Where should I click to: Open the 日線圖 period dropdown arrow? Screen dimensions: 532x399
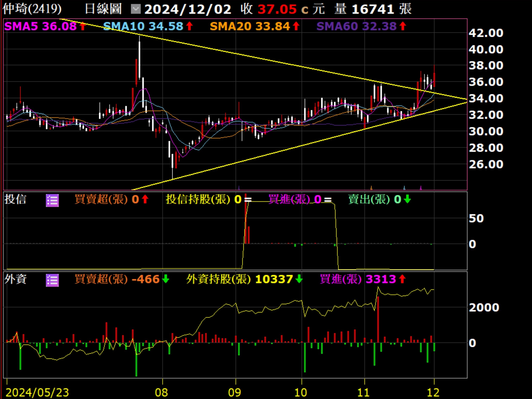point(136,9)
